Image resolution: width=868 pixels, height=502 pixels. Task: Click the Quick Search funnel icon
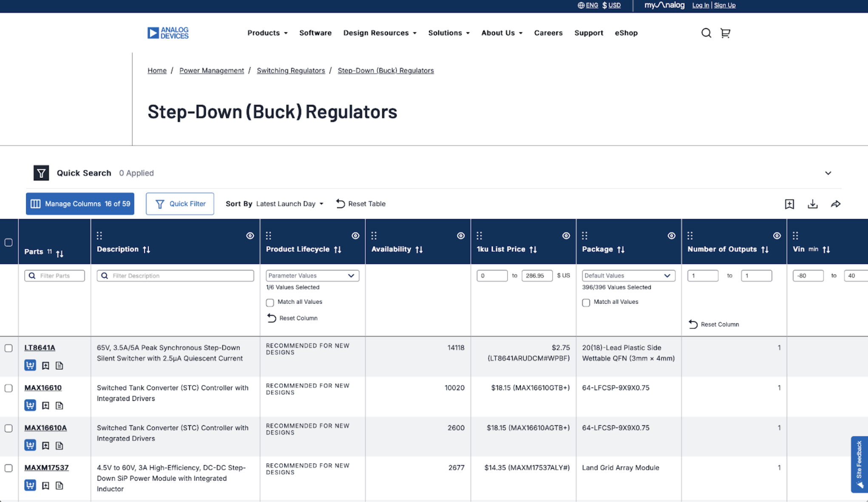pos(41,173)
